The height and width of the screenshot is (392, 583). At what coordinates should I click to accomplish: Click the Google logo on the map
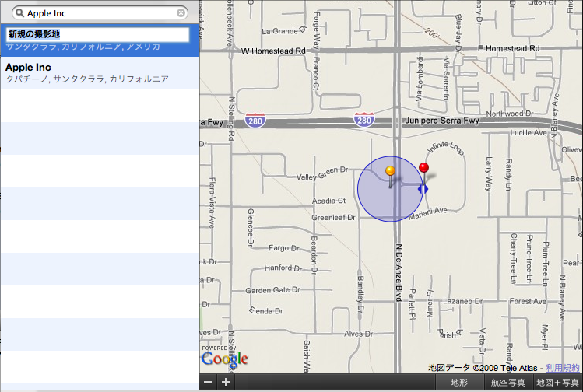point(225,359)
